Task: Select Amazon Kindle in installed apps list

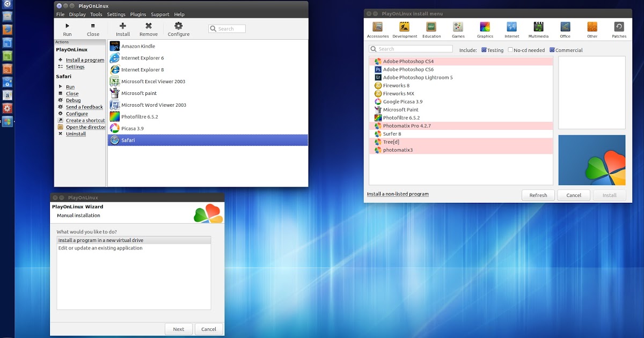Action: coord(208,46)
